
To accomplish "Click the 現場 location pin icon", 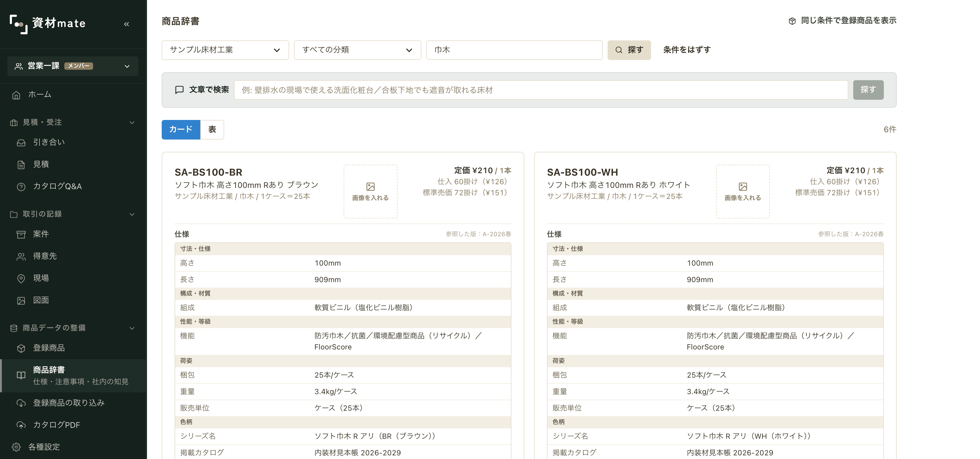I will point(21,278).
